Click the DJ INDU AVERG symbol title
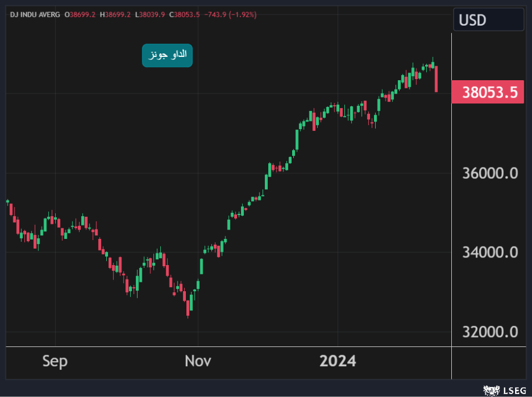Image resolution: width=532 pixels, height=397 pixels. pyautogui.click(x=35, y=15)
